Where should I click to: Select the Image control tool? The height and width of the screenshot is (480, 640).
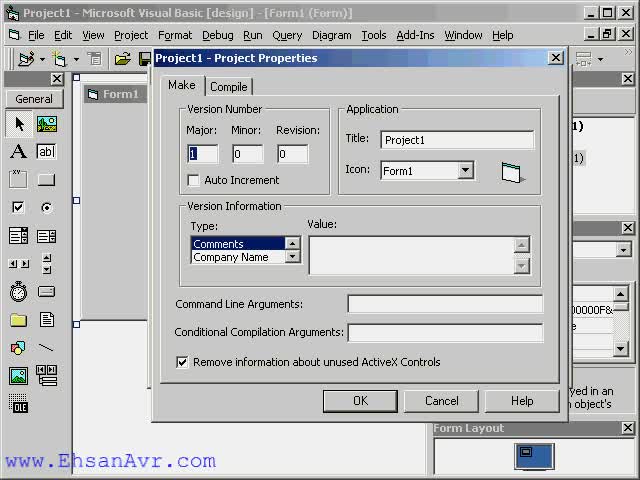coord(19,376)
